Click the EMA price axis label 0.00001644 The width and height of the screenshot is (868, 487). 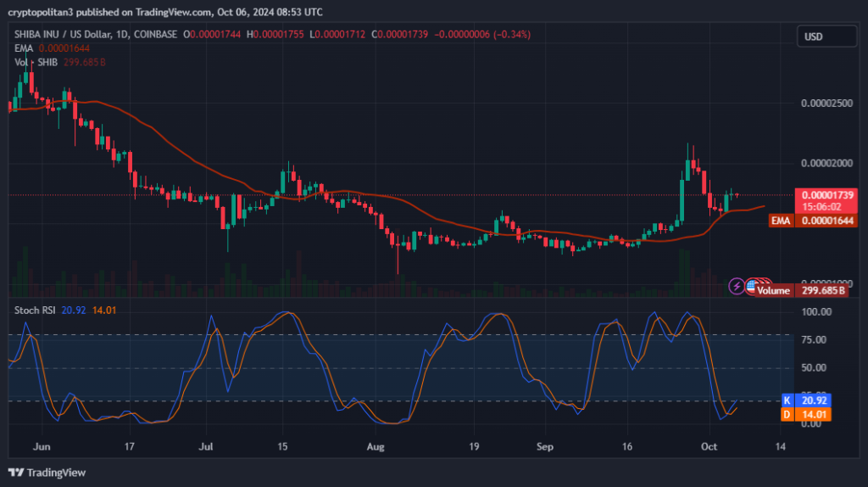coord(827,221)
